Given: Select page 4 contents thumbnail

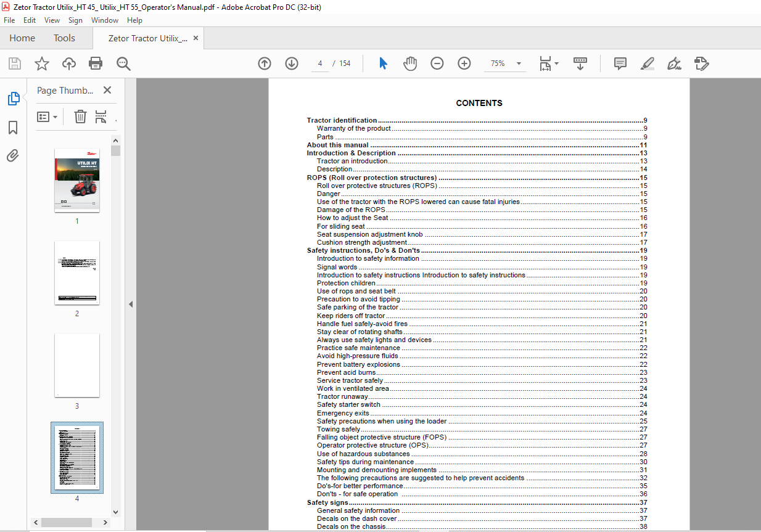Looking at the screenshot, I should click(x=77, y=457).
